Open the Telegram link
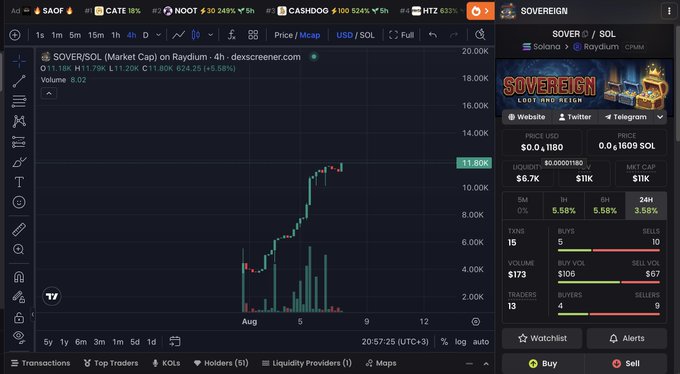680x374 pixels. click(x=625, y=117)
